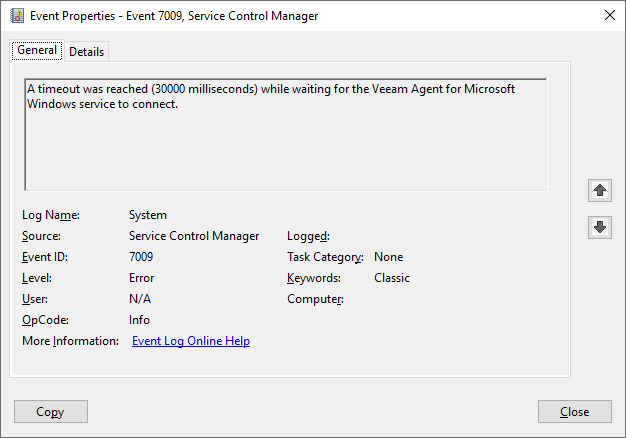Click the Computer label
626x438 pixels.
(315, 299)
